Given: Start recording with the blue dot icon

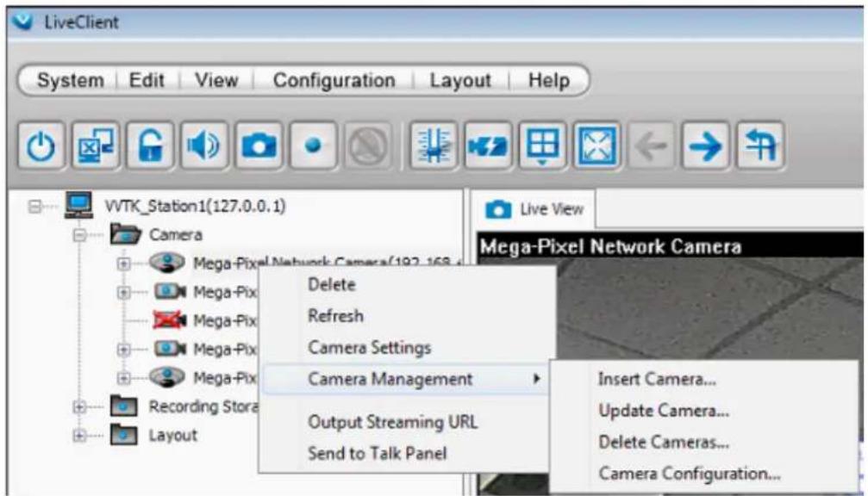Looking at the screenshot, I should 313,146.
